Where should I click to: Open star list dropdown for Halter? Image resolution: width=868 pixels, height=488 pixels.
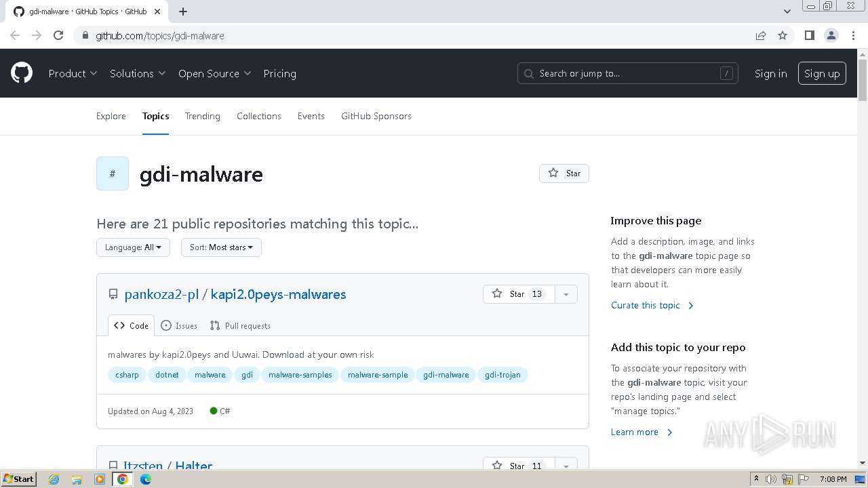tap(566, 465)
